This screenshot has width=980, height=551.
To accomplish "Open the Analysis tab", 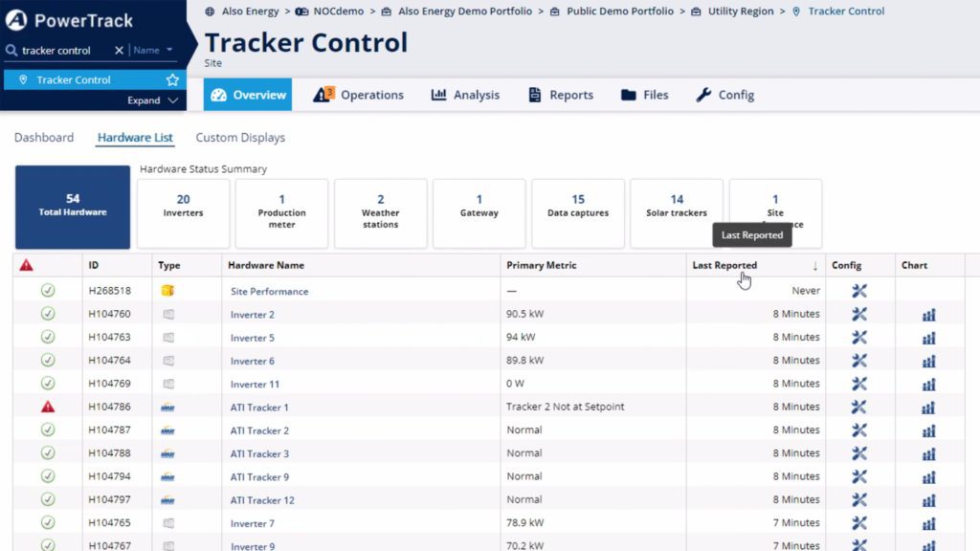I will coord(465,95).
